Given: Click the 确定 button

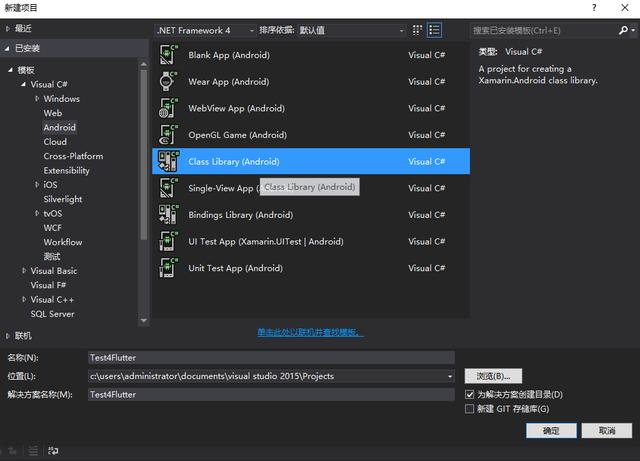Looking at the screenshot, I should click(x=551, y=430).
